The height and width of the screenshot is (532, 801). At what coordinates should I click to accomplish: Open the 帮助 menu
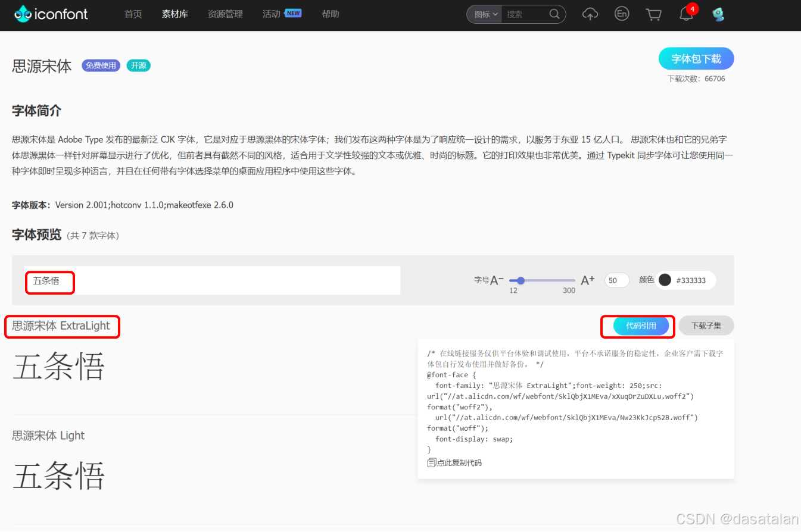tap(331, 14)
